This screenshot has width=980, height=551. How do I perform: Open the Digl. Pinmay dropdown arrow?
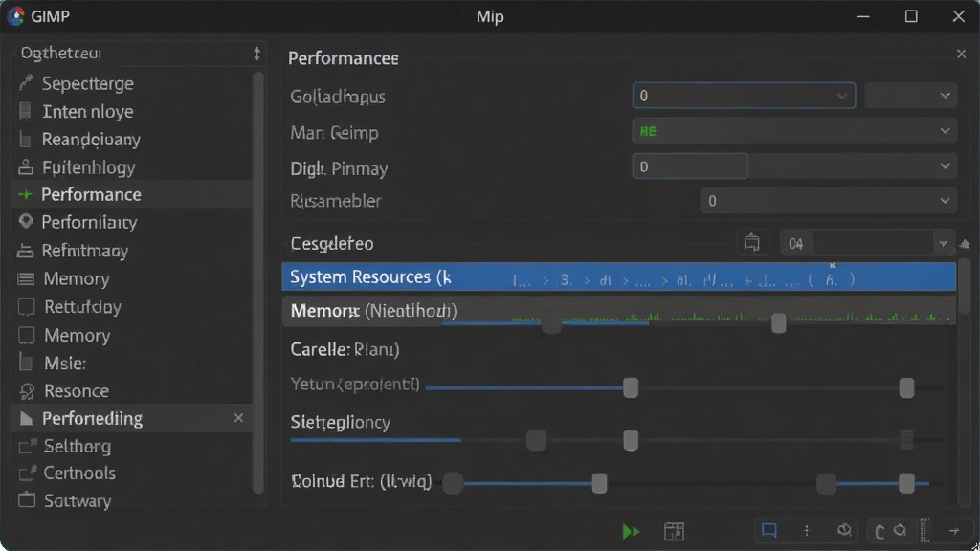point(945,166)
